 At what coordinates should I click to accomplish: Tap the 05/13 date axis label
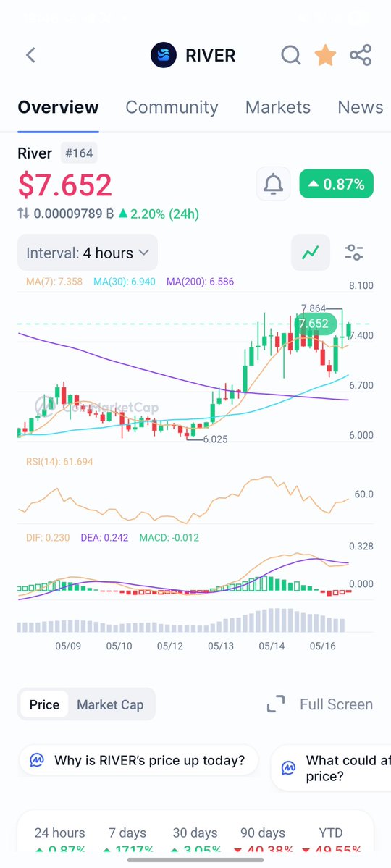coord(220,646)
